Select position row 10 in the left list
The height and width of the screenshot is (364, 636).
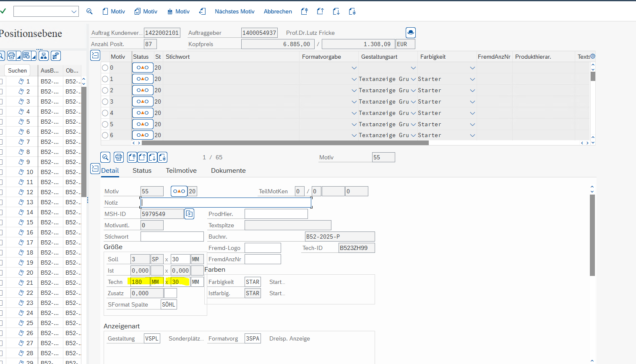click(30, 172)
